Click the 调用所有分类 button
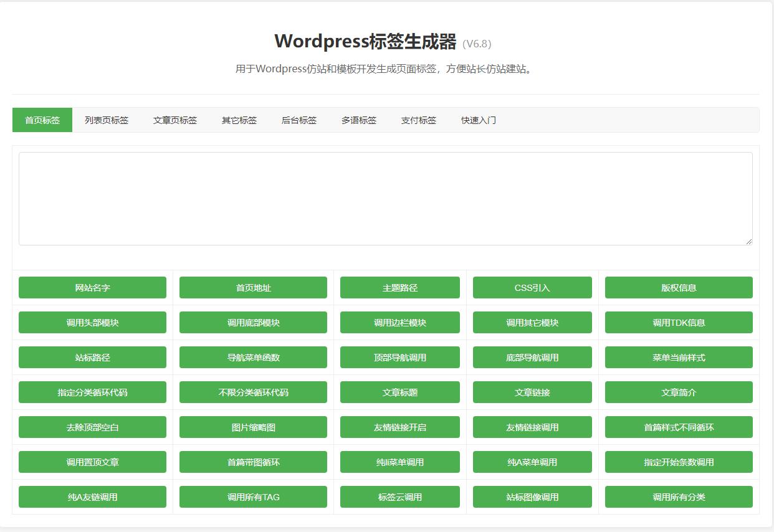Viewport: 774px width, 532px height. click(678, 496)
